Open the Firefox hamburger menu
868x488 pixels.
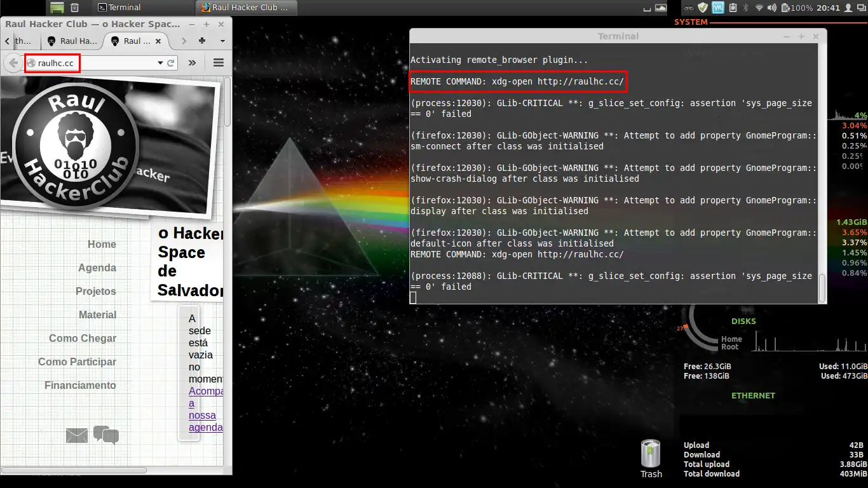pos(219,63)
